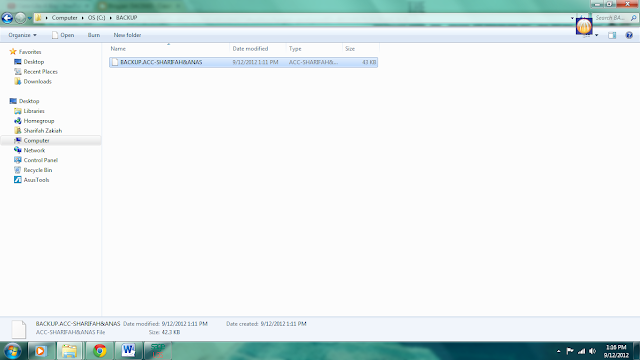Select Computer in the address breadcrumb

tap(64, 18)
